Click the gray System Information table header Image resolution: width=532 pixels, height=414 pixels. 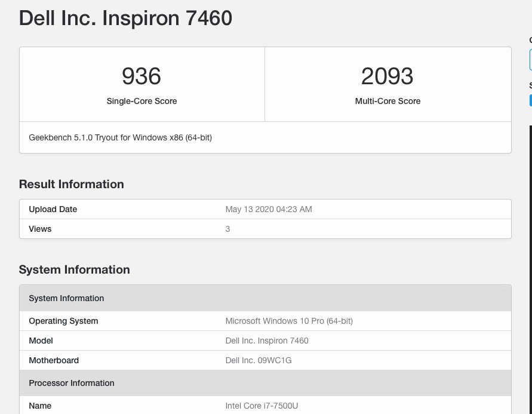[265, 298]
